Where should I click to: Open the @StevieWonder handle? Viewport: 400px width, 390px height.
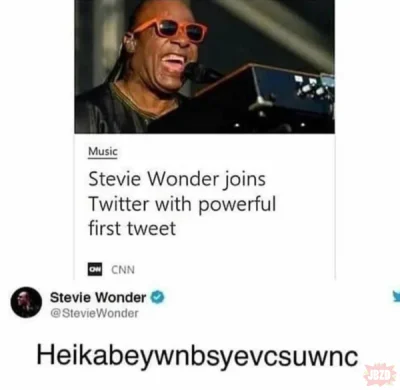94,313
